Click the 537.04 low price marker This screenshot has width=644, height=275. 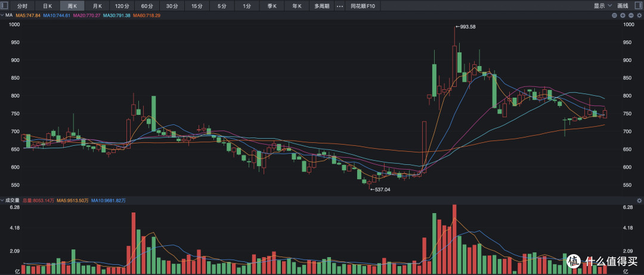coord(380,190)
